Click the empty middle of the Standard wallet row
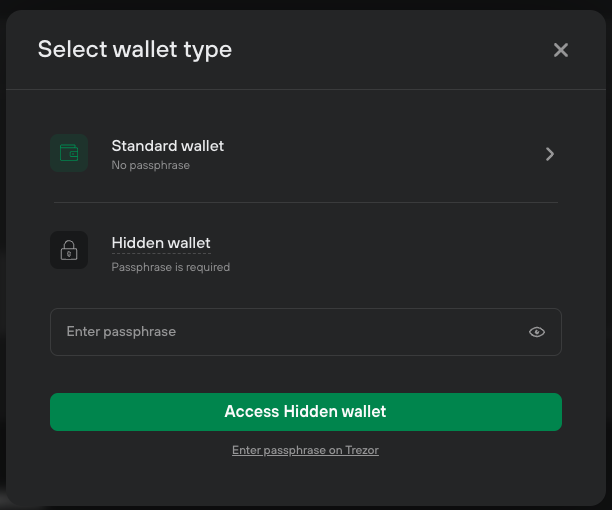 [x=380, y=154]
